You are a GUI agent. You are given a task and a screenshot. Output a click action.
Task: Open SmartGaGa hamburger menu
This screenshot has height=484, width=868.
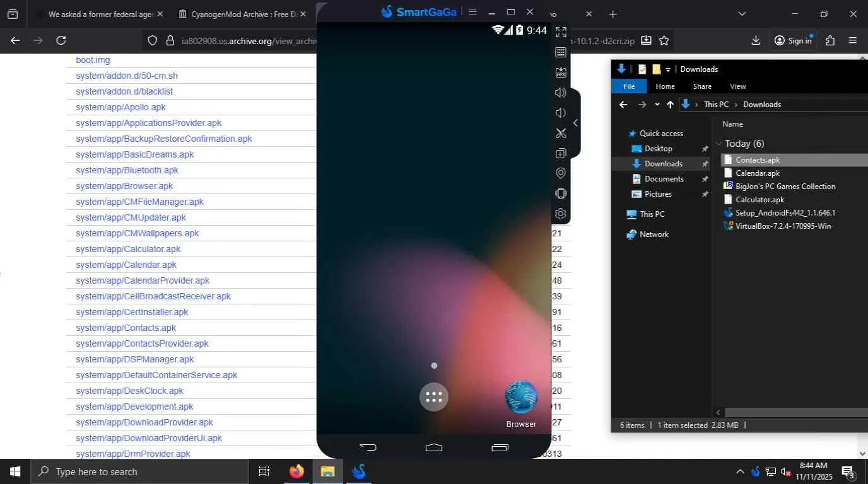click(x=472, y=11)
